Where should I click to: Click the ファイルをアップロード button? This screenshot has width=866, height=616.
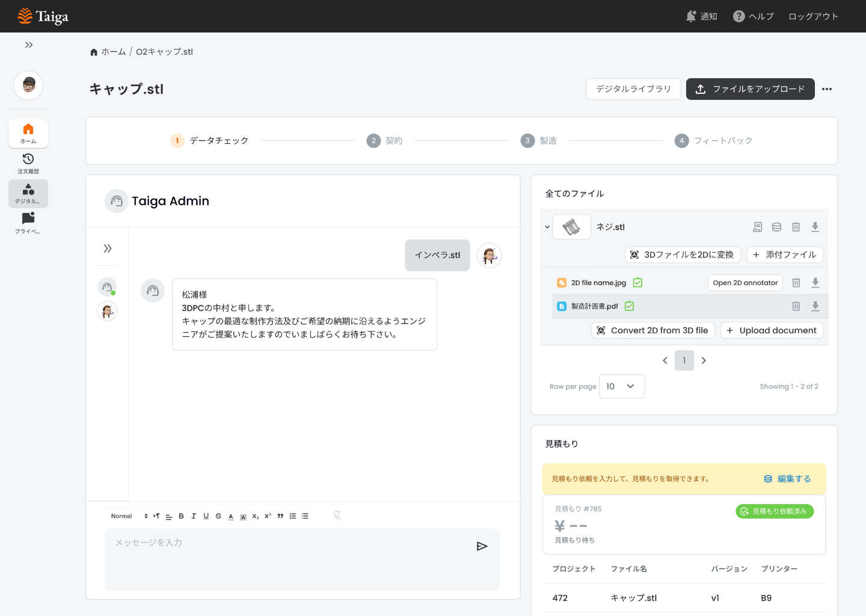tap(750, 89)
